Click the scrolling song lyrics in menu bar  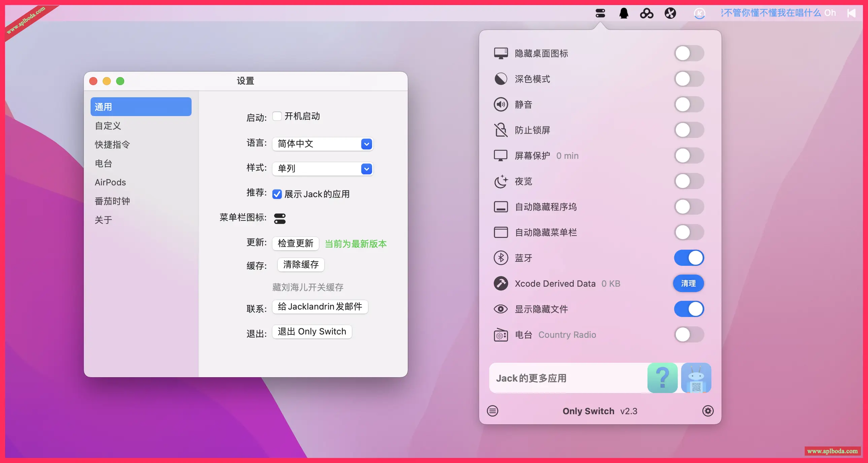pos(778,13)
